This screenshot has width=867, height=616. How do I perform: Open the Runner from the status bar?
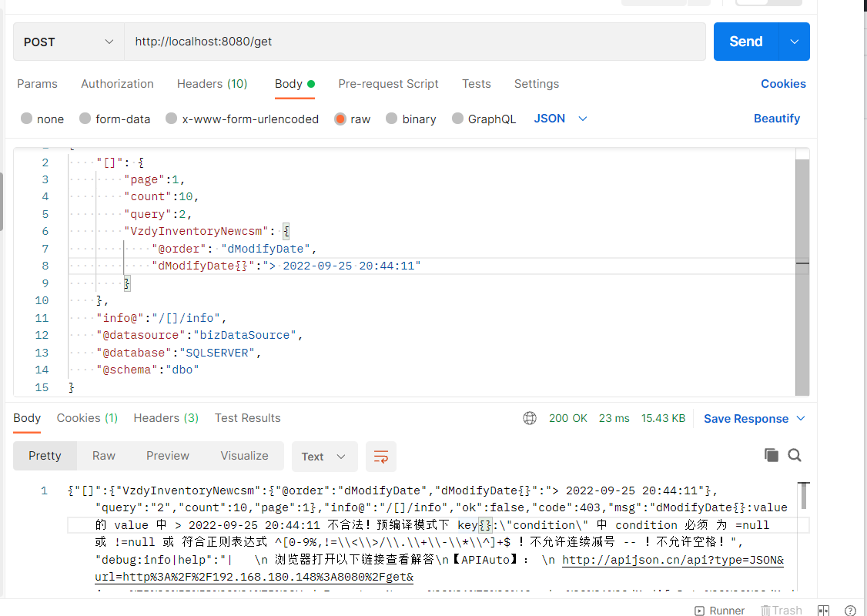tap(719, 610)
